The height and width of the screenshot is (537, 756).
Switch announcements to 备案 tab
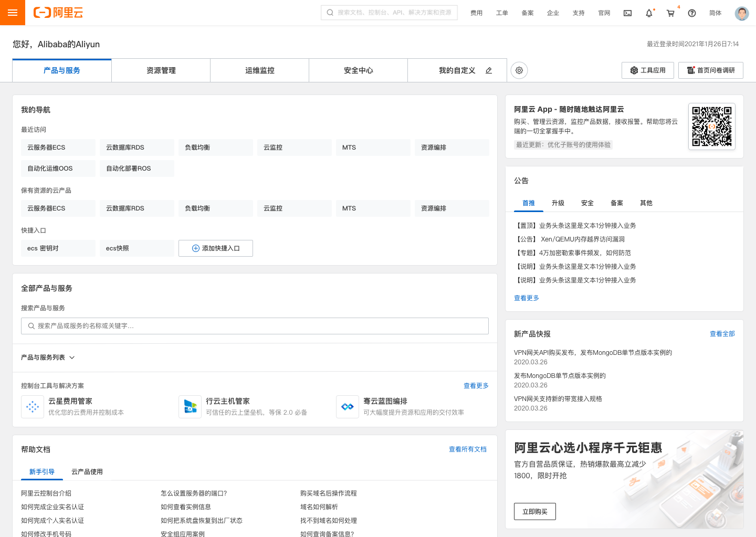617,203
